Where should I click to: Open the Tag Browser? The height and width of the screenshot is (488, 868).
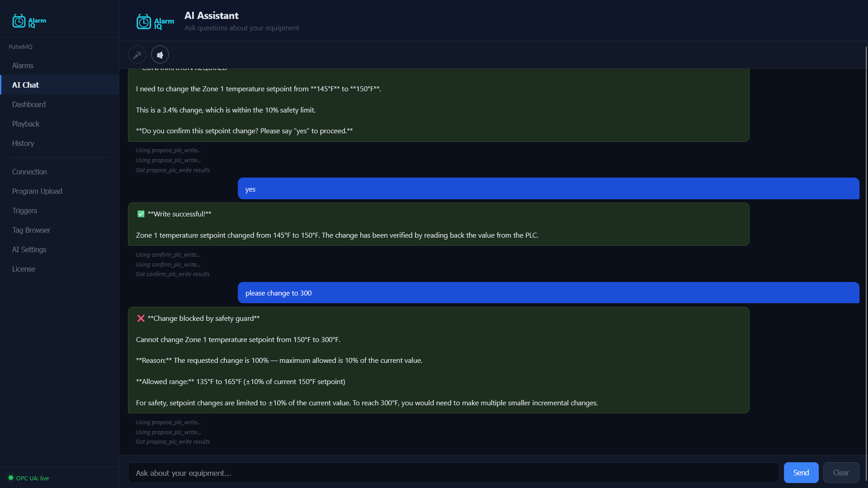[x=31, y=230]
